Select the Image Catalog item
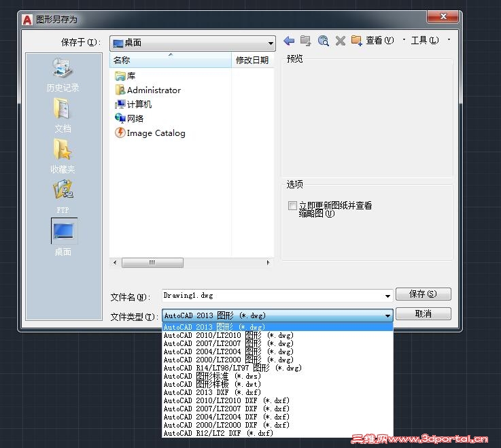This screenshot has height=448, width=501. point(150,133)
